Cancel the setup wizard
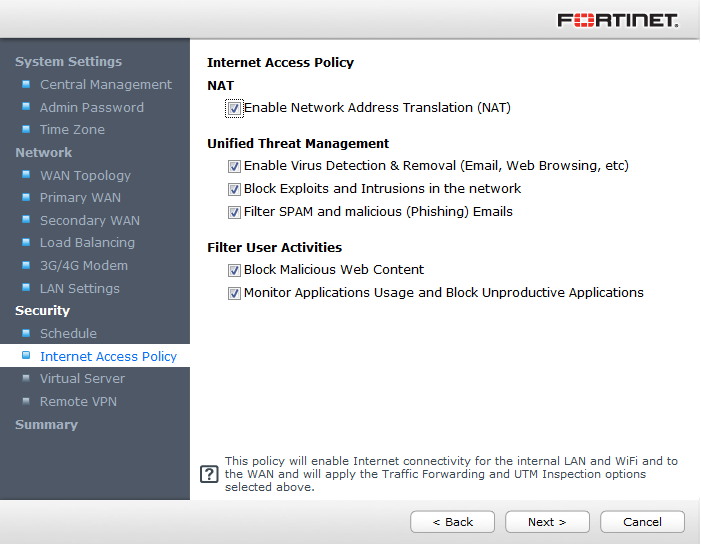701x544 pixels. (642, 522)
